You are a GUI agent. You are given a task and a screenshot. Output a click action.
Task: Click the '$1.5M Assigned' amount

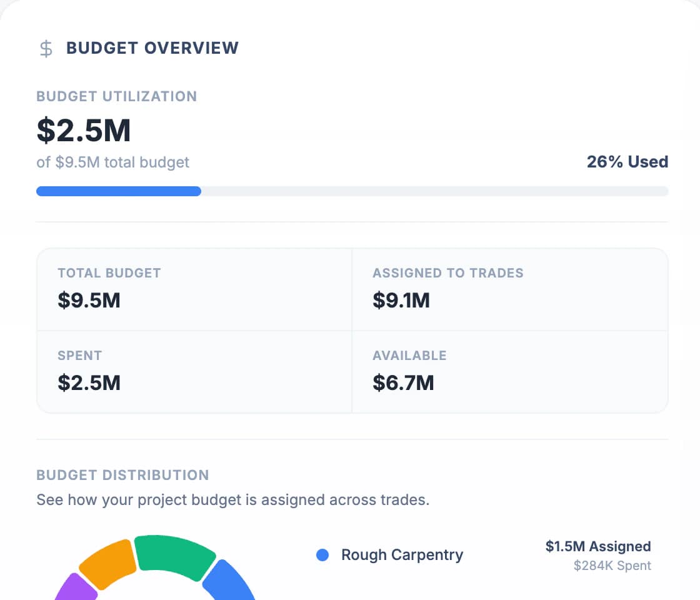[x=598, y=546]
